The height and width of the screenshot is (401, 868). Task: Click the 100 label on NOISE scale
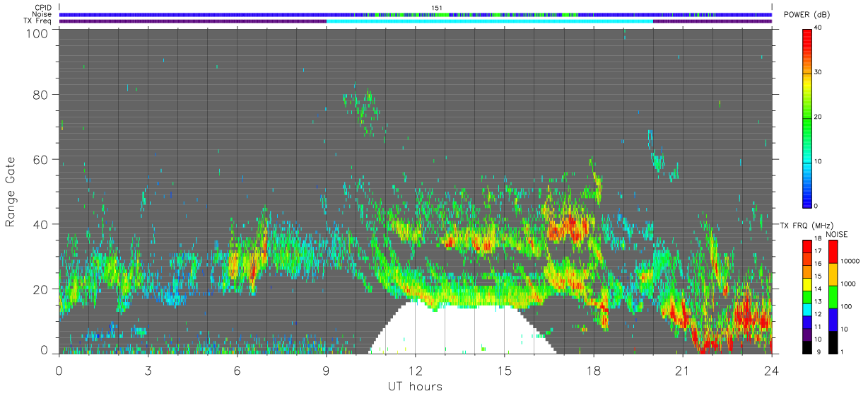pyautogui.click(x=845, y=307)
